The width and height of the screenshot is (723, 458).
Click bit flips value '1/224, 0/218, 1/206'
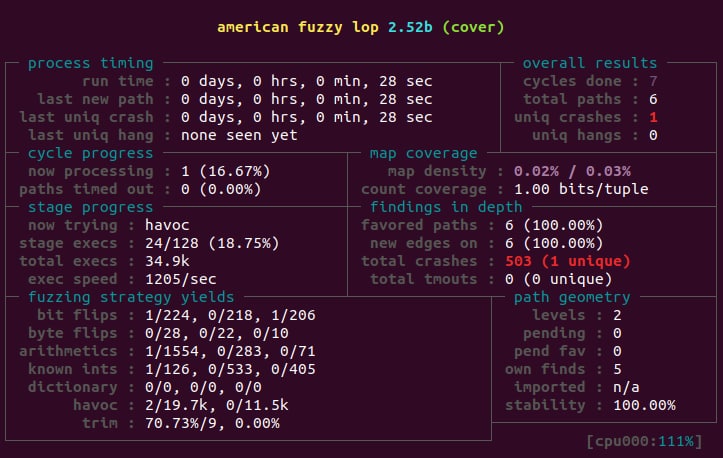(x=230, y=315)
